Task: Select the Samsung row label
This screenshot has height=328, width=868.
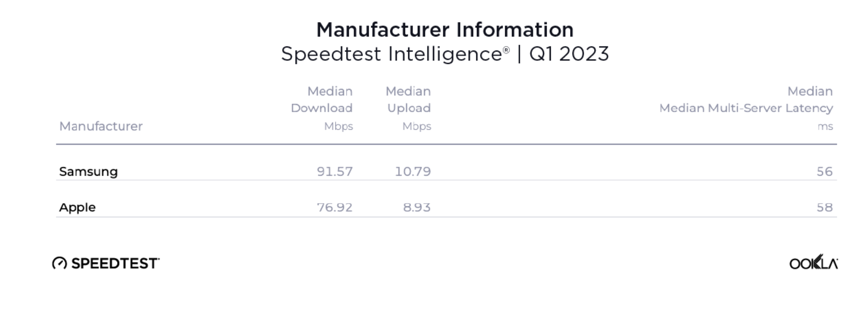Action: pos(88,172)
